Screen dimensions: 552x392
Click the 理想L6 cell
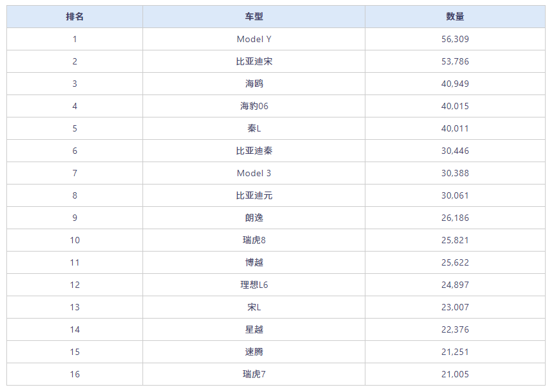[x=254, y=285]
